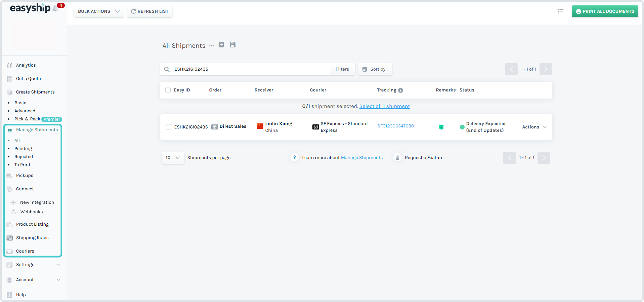
Task: Click the easyship logo
Action: pos(30,8)
